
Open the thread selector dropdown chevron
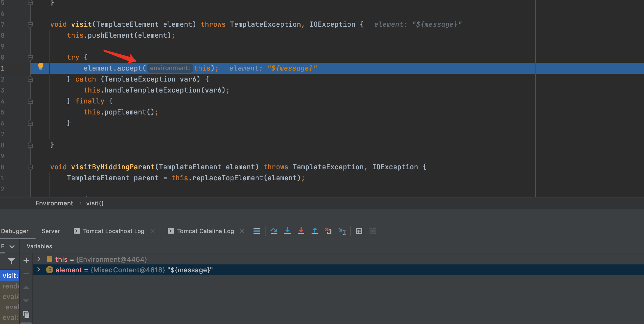[x=12, y=246]
